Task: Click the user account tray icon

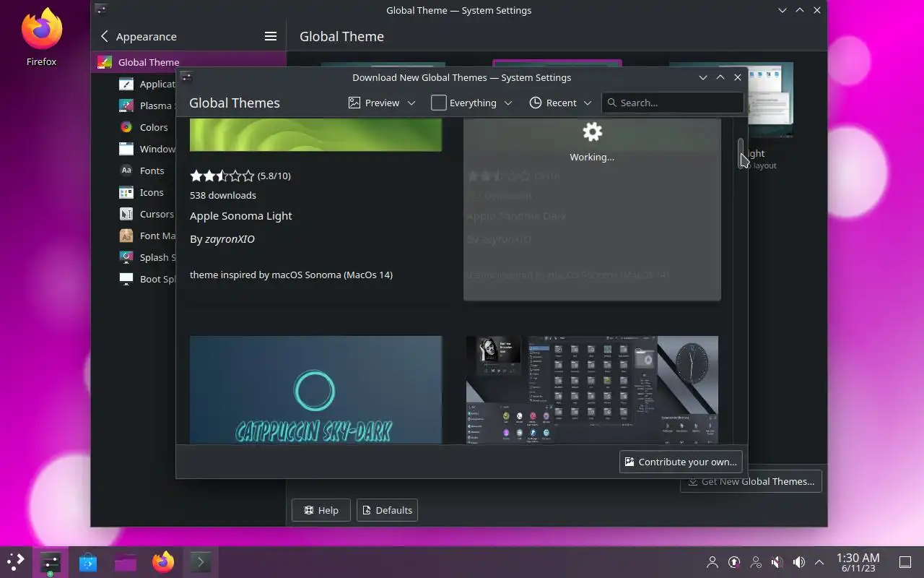Action: tap(712, 561)
